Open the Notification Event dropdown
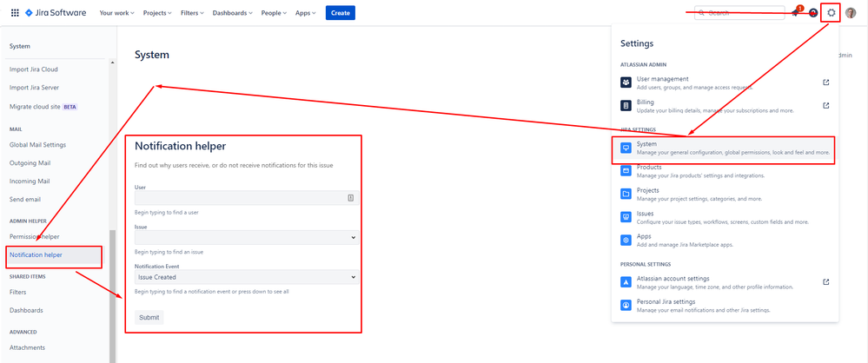The height and width of the screenshot is (363, 868). point(247,277)
